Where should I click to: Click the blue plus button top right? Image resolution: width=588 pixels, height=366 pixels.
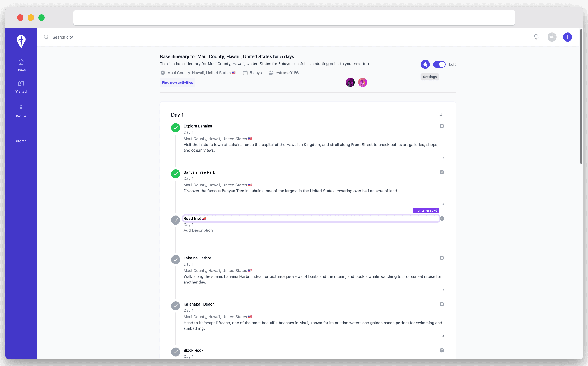tap(567, 37)
